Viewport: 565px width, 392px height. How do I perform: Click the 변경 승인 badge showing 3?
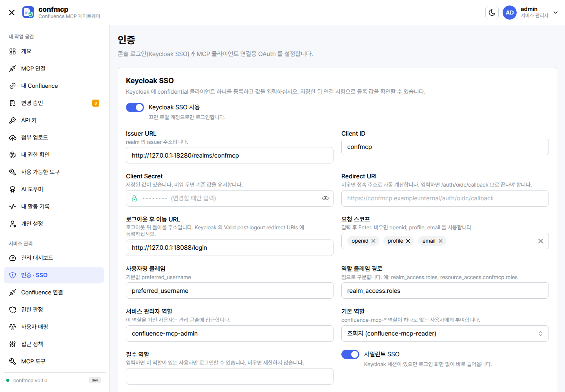96,103
